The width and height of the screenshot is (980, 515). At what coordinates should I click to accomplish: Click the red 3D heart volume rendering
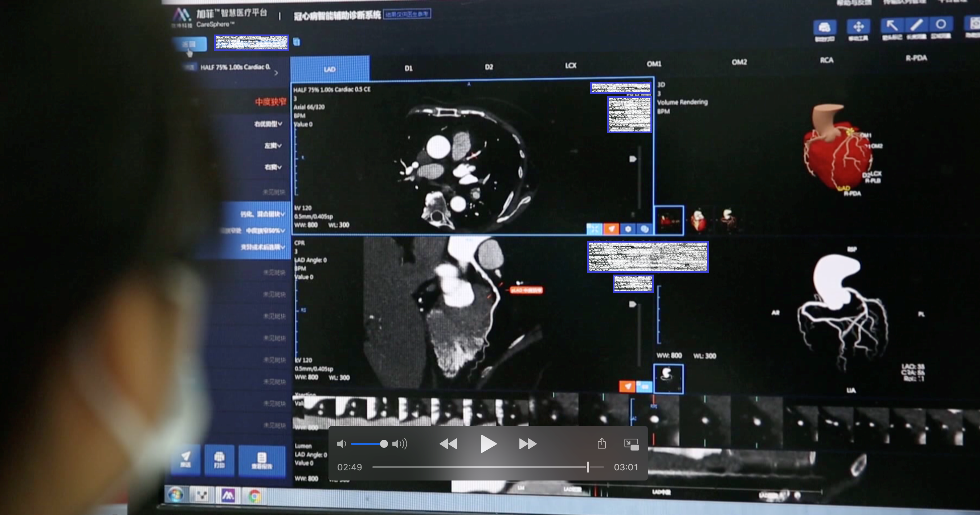point(838,148)
